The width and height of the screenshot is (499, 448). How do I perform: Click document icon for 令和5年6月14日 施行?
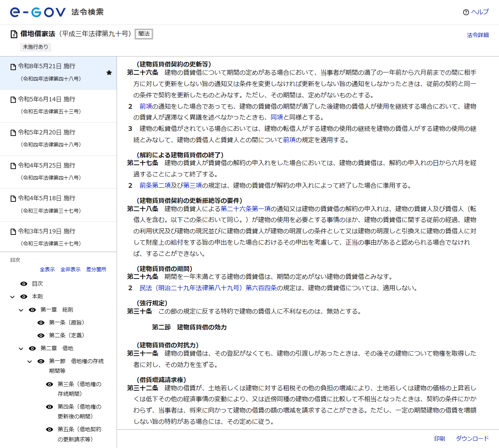pyautogui.click(x=13, y=100)
